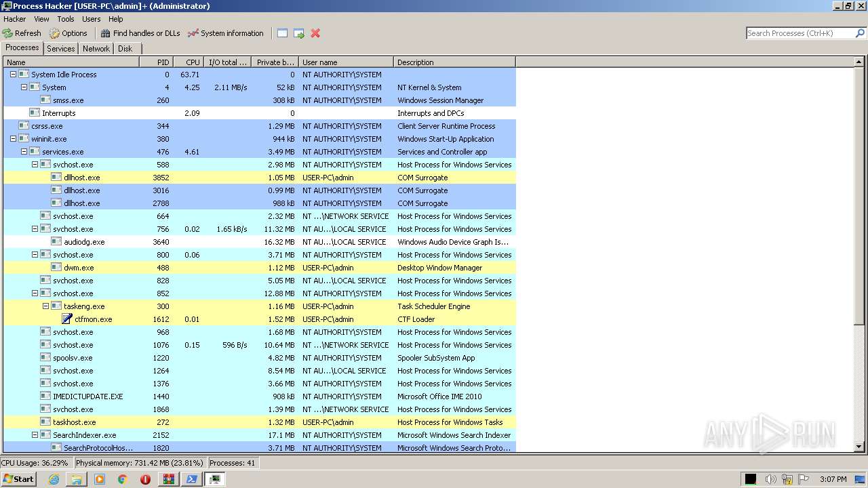Launch Opera browser from taskbar
The height and width of the screenshot is (488, 868).
click(145, 479)
